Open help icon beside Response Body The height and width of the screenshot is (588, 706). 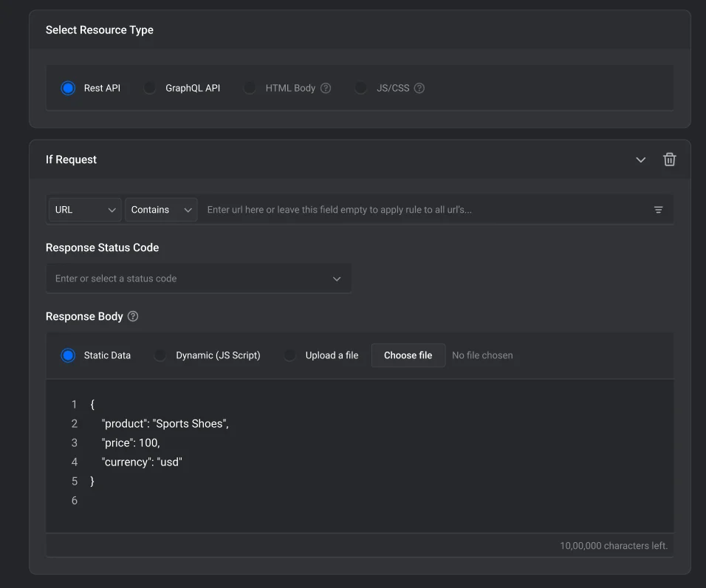pyautogui.click(x=133, y=316)
